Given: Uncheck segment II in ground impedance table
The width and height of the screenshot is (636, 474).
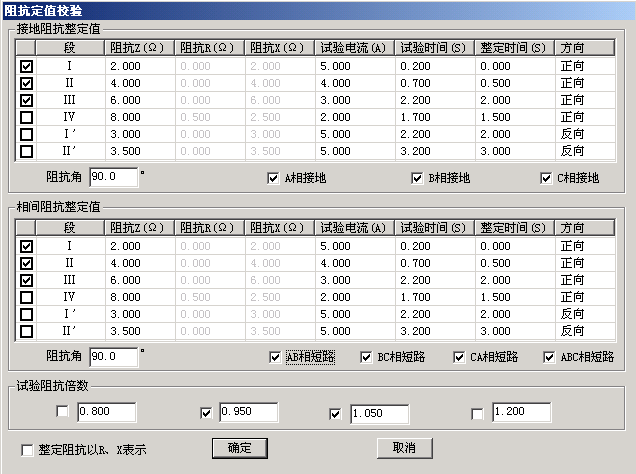Looking at the screenshot, I should point(26,83).
